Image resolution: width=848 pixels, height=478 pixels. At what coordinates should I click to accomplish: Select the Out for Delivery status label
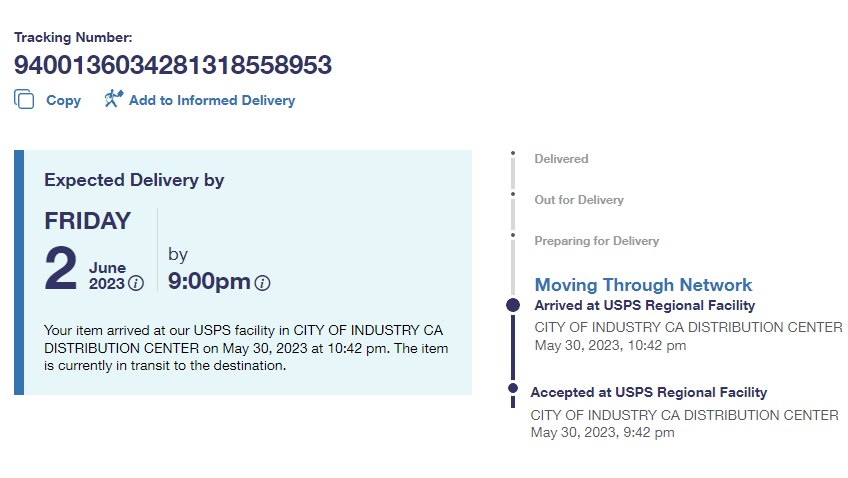point(579,200)
